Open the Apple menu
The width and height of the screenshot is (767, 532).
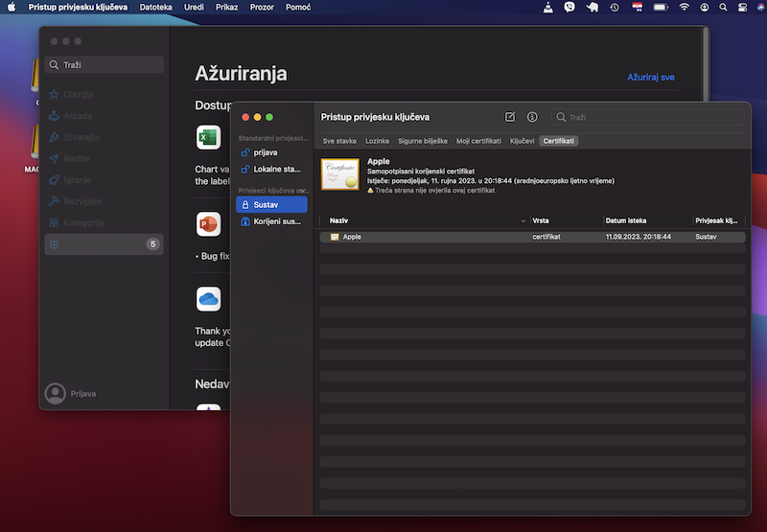click(12, 7)
